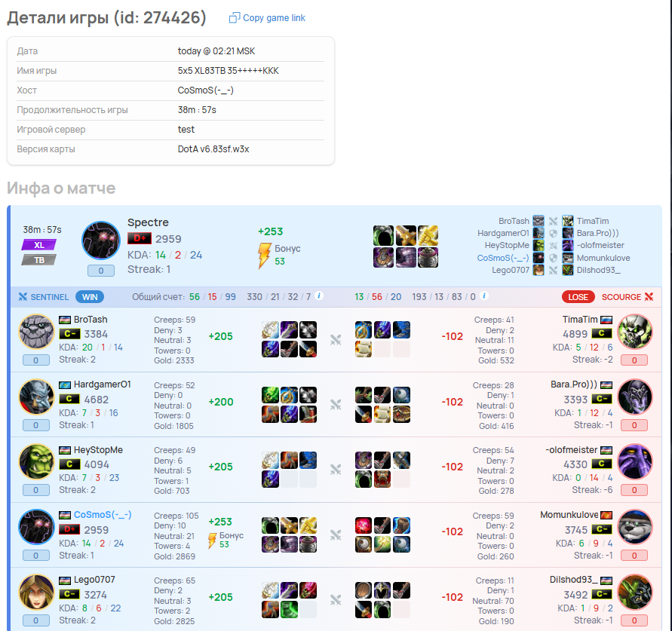Viewport: 672px width, 631px height.
Task: Open TimaTim in the player matchup list
Action: (592, 221)
